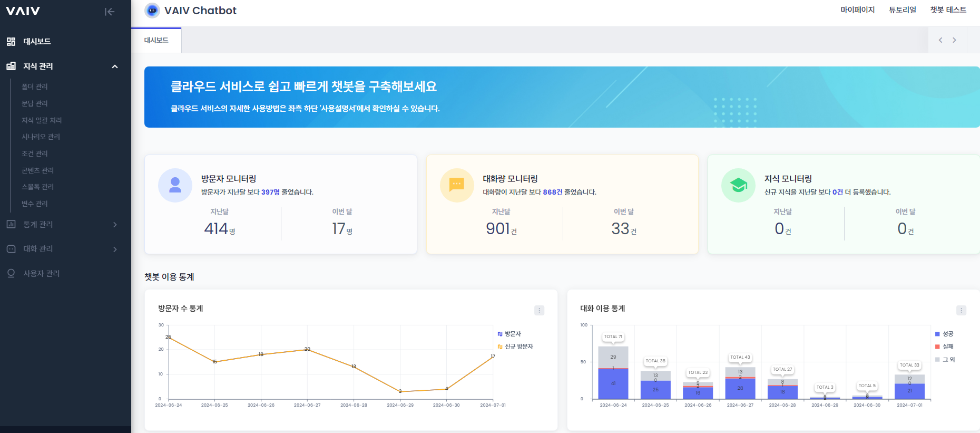Screen dimensions: 980x433
Task: Click the next tab arrow
Action: 954,40
